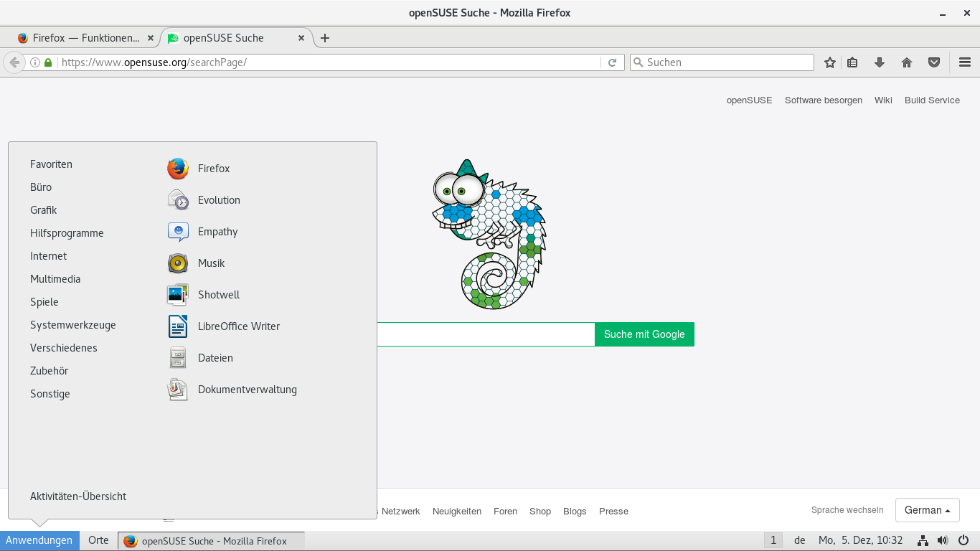Open the Zubehör category

pyautogui.click(x=49, y=371)
